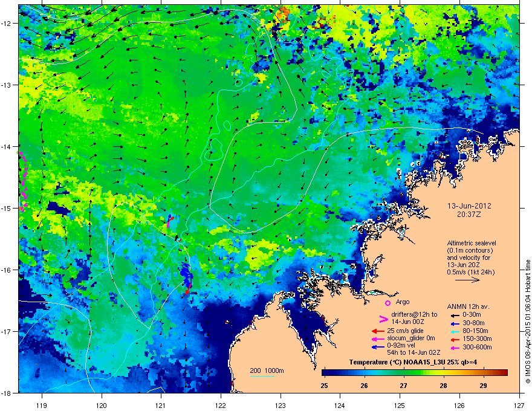Click latitude axis label -13
Screen dimensions: 532x411
click(6, 85)
